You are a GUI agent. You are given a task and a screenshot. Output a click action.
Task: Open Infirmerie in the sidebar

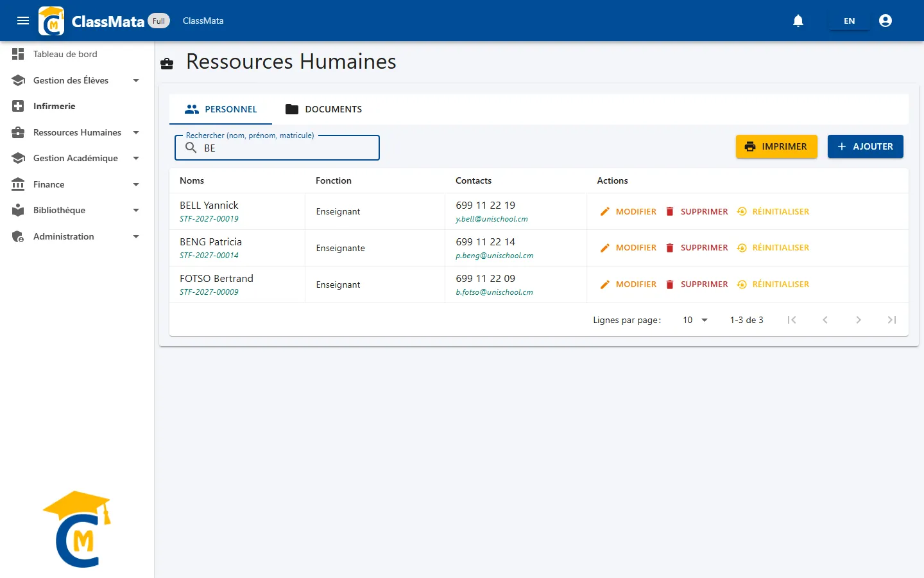click(x=77, y=106)
